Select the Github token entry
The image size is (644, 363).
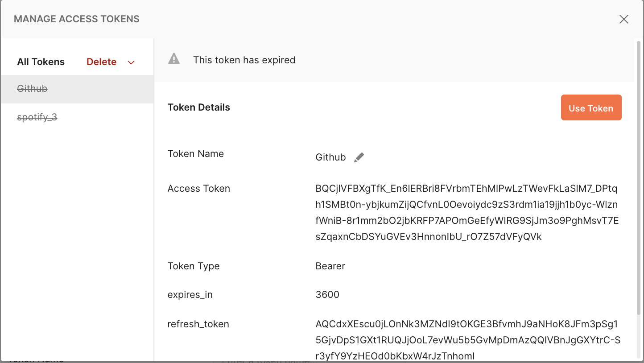pos(32,89)
